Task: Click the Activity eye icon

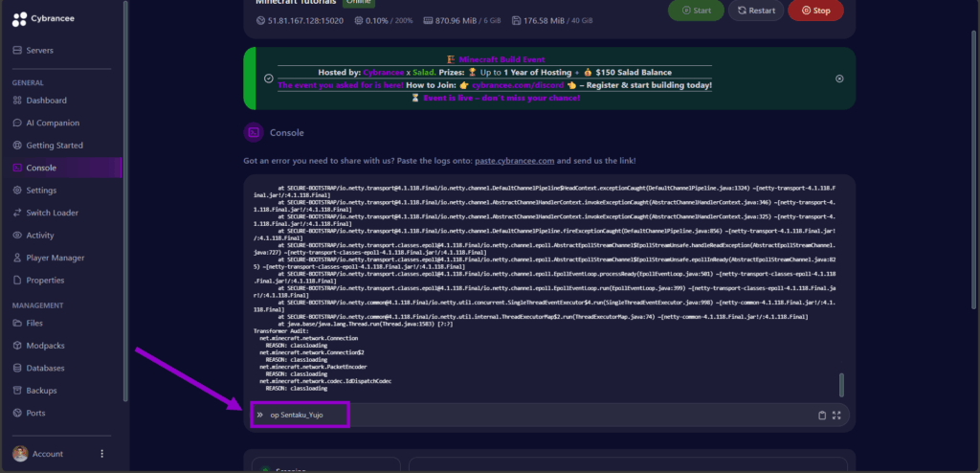Action: 17,236
